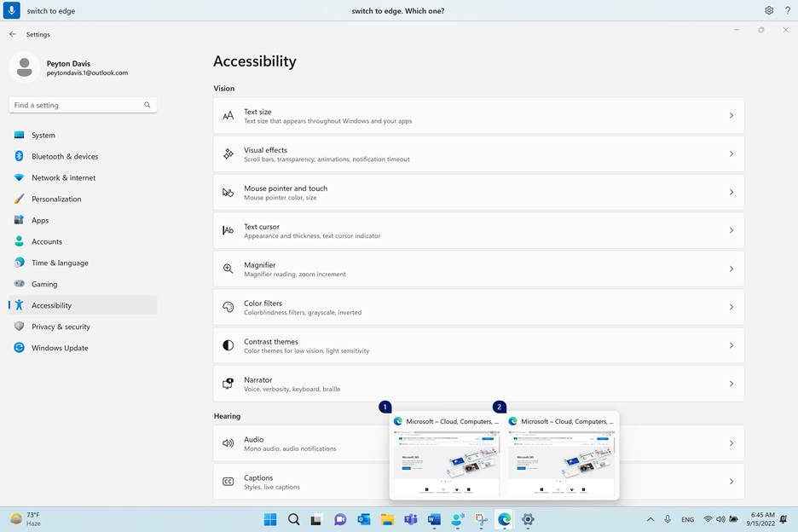Viewport: 798px width, 532px height.
Task: Open Outlook from the taskbar
Action: tap(363, 519)
